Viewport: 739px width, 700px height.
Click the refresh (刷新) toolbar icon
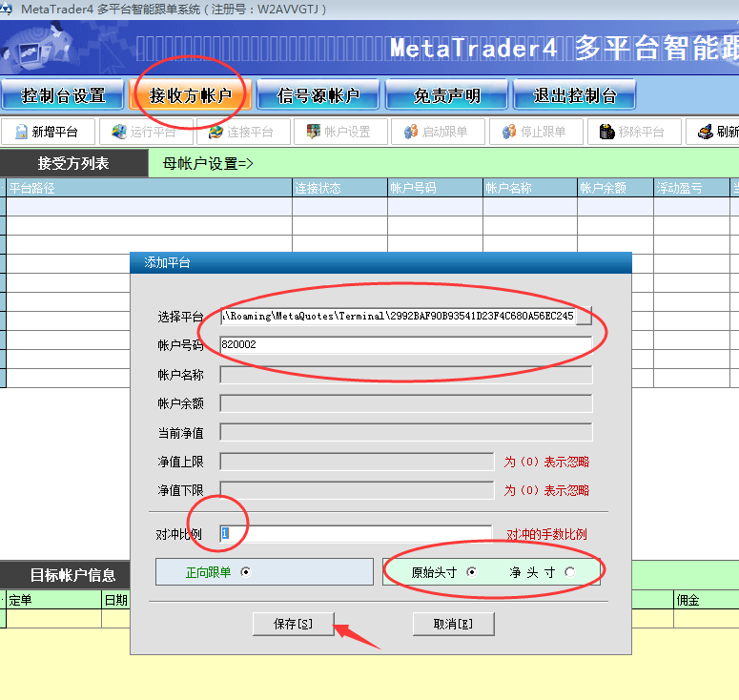pos(706,132)
